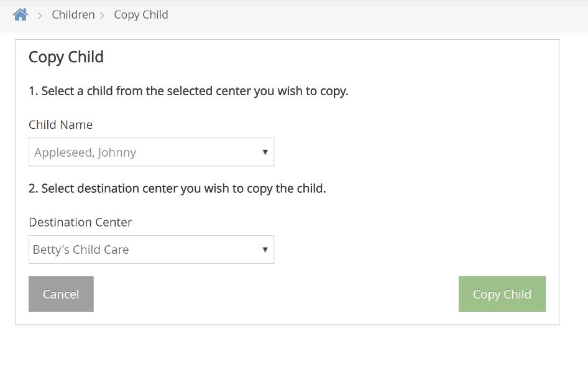Click the chevron separator after home icon
Viewport: 588px width, 387px height.
[x=40, y=15]
